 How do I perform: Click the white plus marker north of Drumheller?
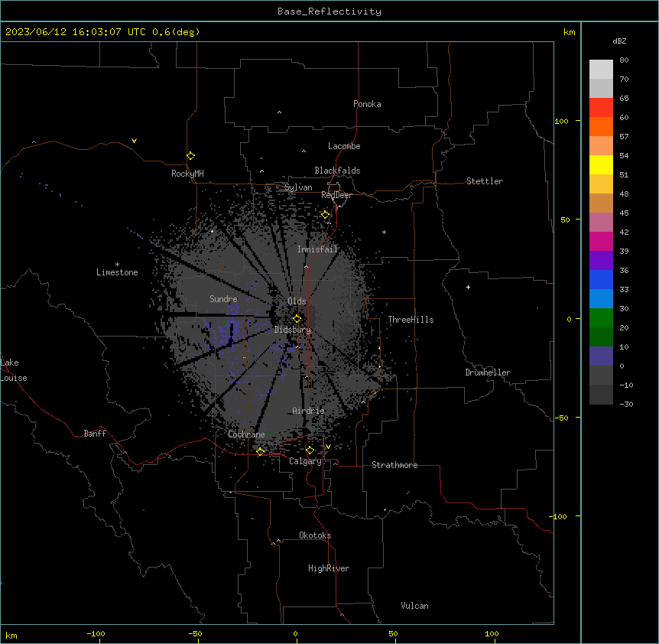(468, 287)
